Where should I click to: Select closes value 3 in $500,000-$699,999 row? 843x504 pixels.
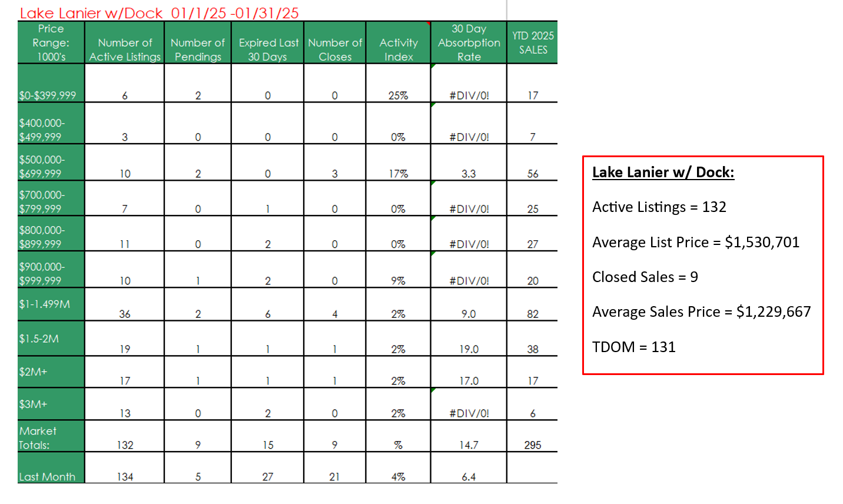(x=335, y=174)
